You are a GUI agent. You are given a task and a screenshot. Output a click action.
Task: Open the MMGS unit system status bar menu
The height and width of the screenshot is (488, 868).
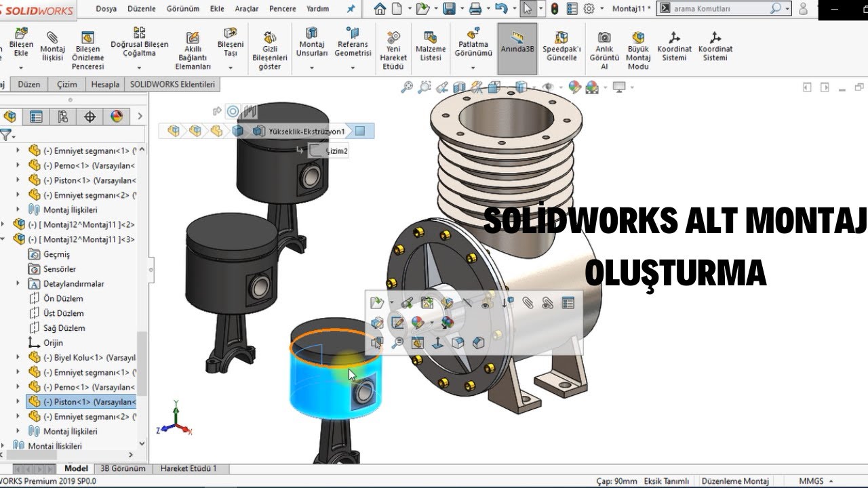[x=816, y=481]
